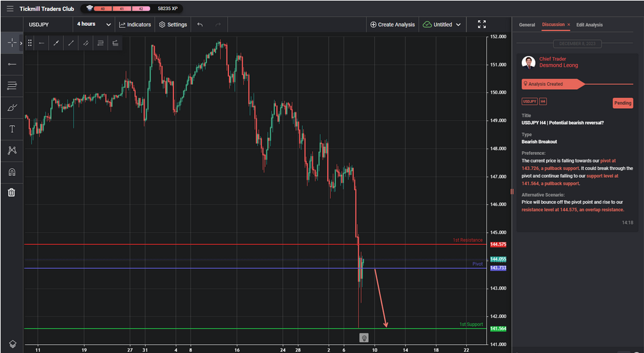The image size is (644, 353).
Task: Open Desmond Leong's name link
Action: point(559,65)
